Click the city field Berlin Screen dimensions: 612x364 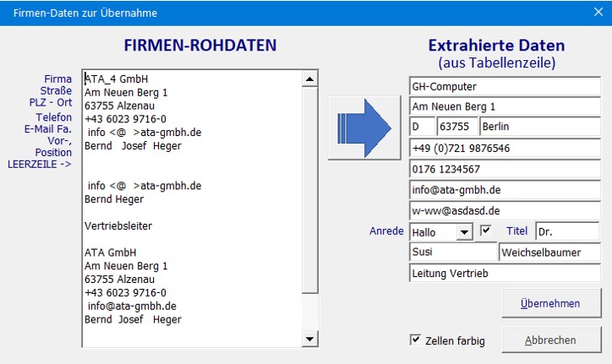[540, 127]
